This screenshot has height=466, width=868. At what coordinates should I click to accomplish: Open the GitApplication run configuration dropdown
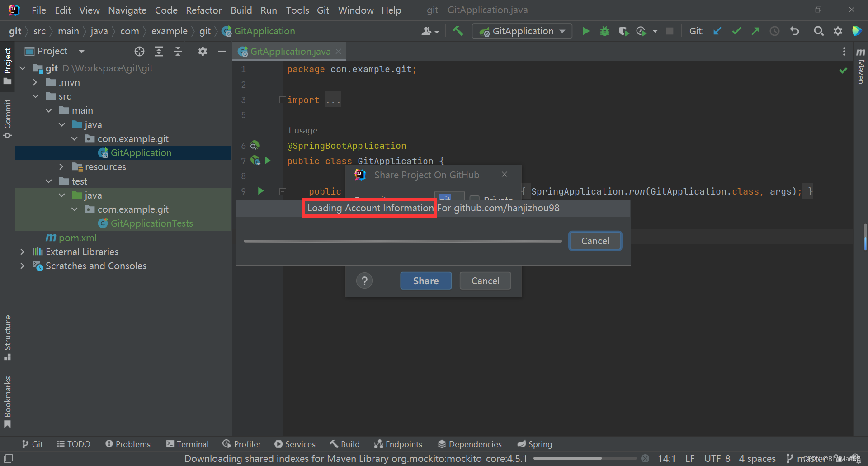522,31
